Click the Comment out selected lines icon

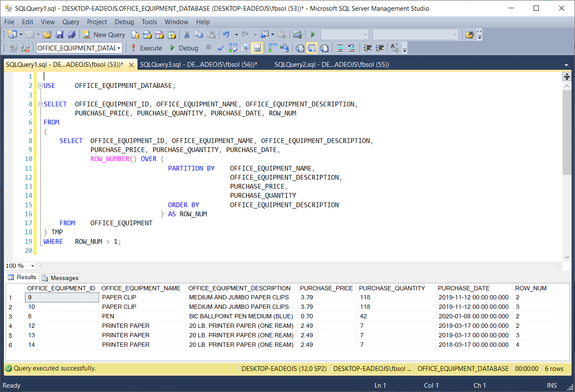[340, 48]
